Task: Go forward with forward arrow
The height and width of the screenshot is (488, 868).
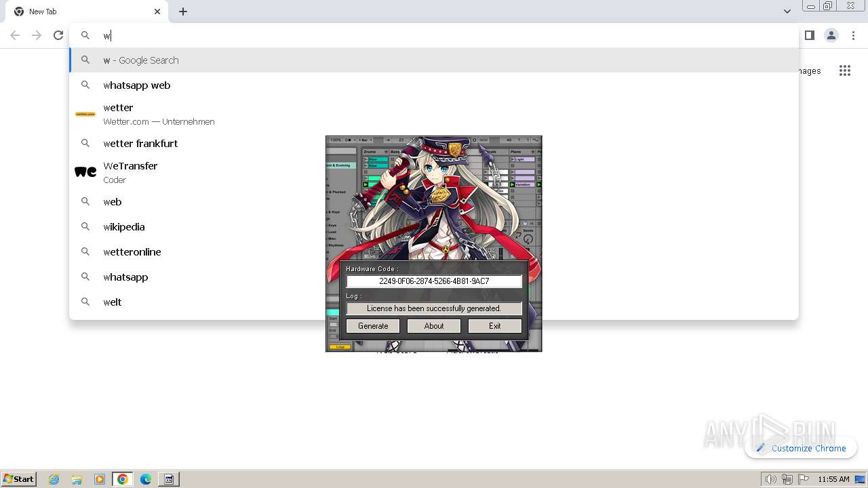Action: coord(37,35)
